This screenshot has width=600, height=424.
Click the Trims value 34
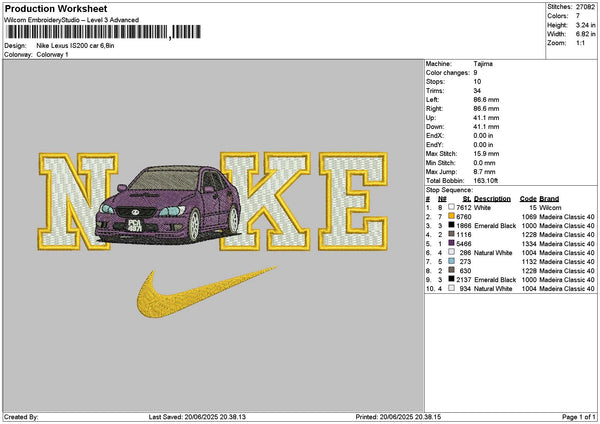click(477, 91)
